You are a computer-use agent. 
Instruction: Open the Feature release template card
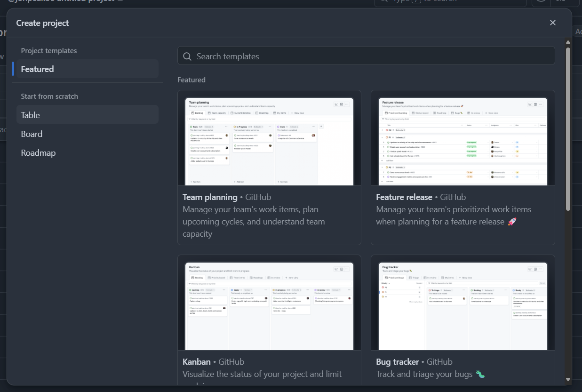(463, 168)
